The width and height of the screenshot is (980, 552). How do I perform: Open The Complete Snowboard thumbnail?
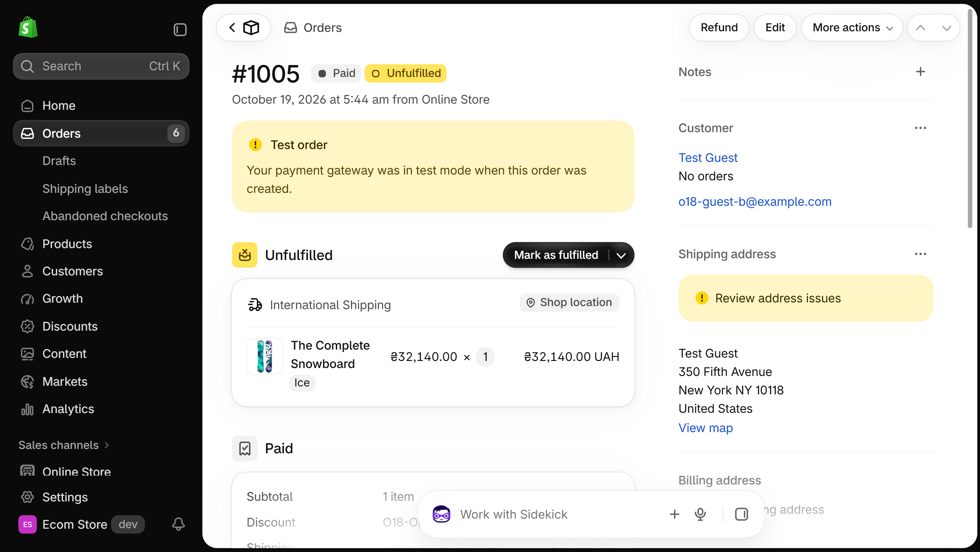pyautogui.click(x=265, y=356)
